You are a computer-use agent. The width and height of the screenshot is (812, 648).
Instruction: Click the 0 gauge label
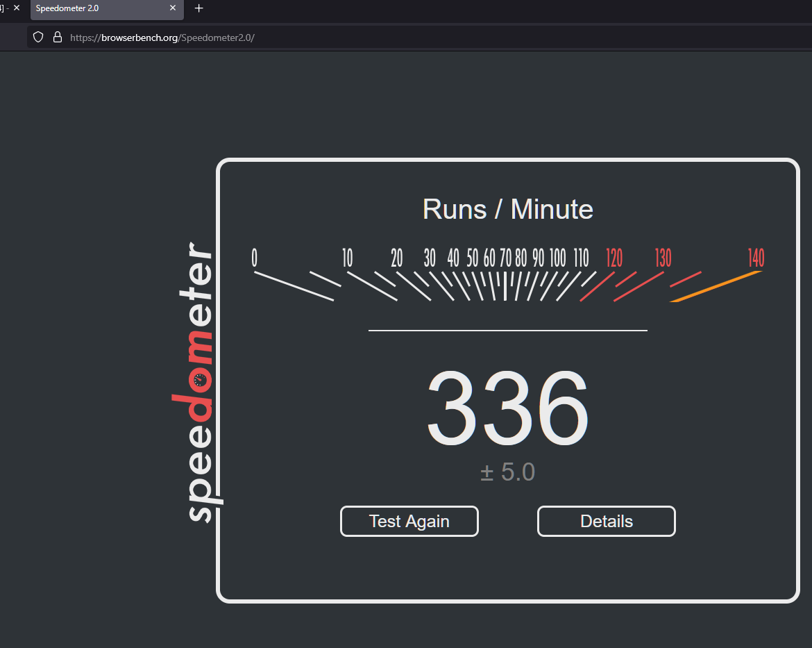point(254,258)
